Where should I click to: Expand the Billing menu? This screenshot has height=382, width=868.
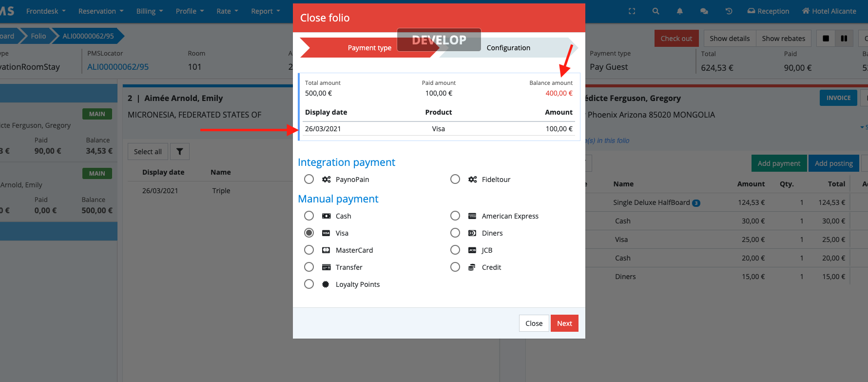(x=150, y=11)
